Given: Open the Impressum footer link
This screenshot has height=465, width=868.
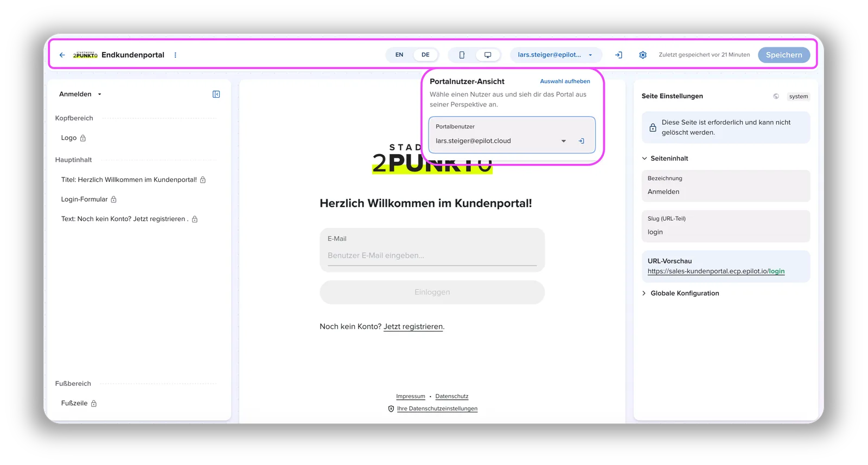Looking at the screenshot, I should pyautogui.click(x=410, y=396).
